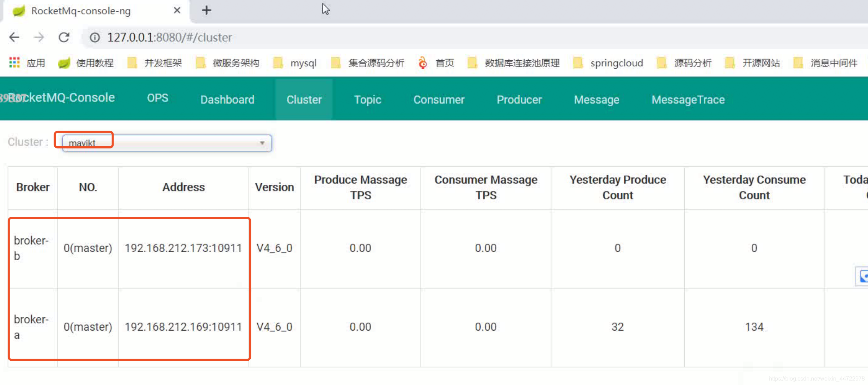Open the mysql bookmark folder

click(x=295, y=63)
